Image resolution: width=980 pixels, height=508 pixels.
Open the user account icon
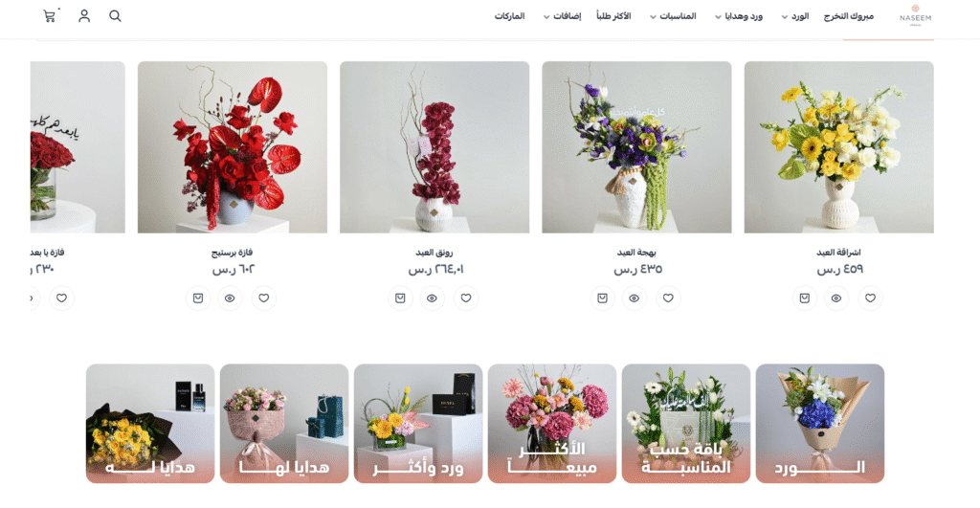[84, 16]
